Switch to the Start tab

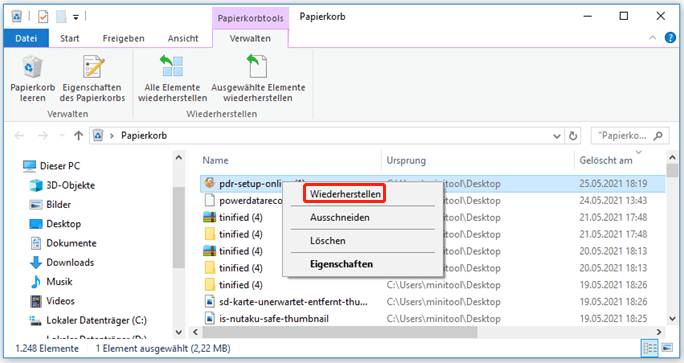click(70, 38)
